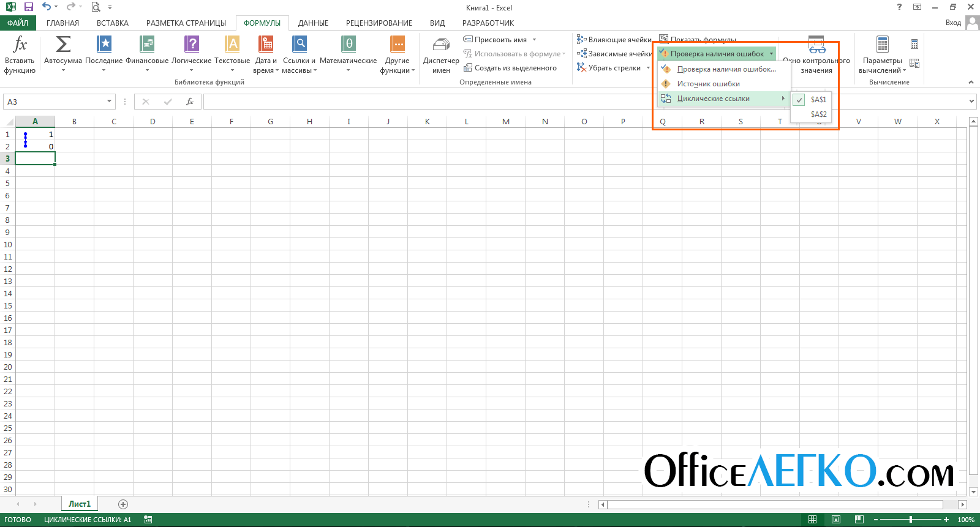Click the zoom slider handle
The image size is (980, 527).
pos(911,520)
